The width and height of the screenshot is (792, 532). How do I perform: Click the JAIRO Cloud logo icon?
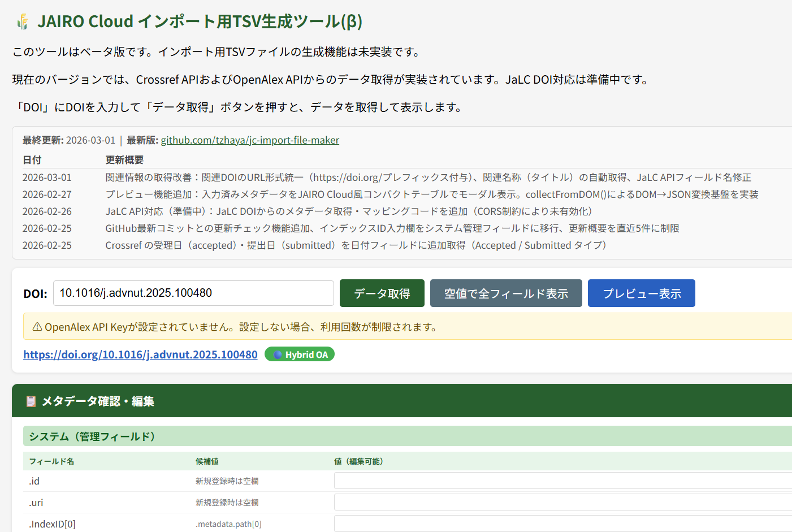point(23,21)
